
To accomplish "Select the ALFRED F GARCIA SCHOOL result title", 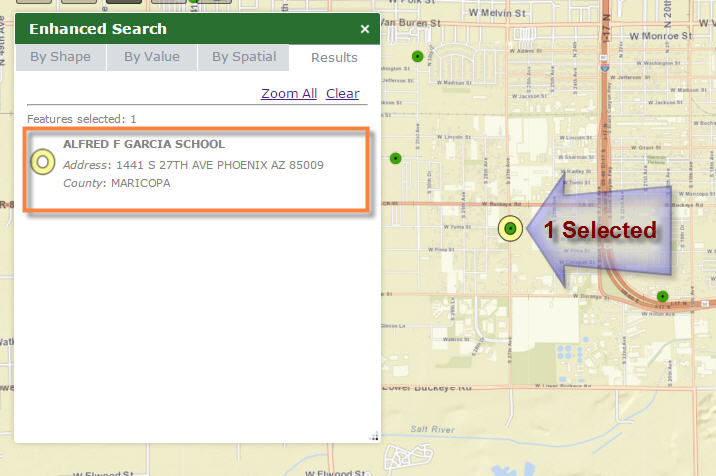I will (x=144, y=144).
